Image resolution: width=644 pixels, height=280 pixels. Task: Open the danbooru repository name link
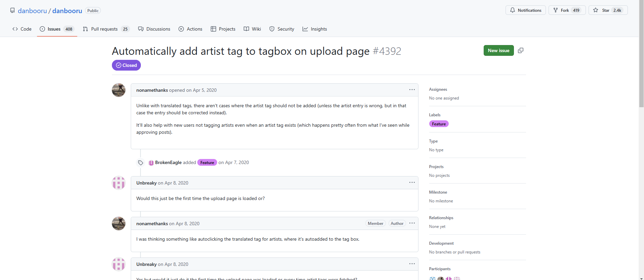pyautogui.click(x=67, y=11)
